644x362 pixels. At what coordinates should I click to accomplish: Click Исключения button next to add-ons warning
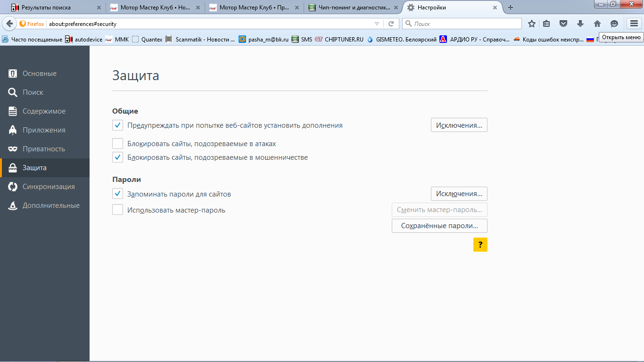coord(459,125)
